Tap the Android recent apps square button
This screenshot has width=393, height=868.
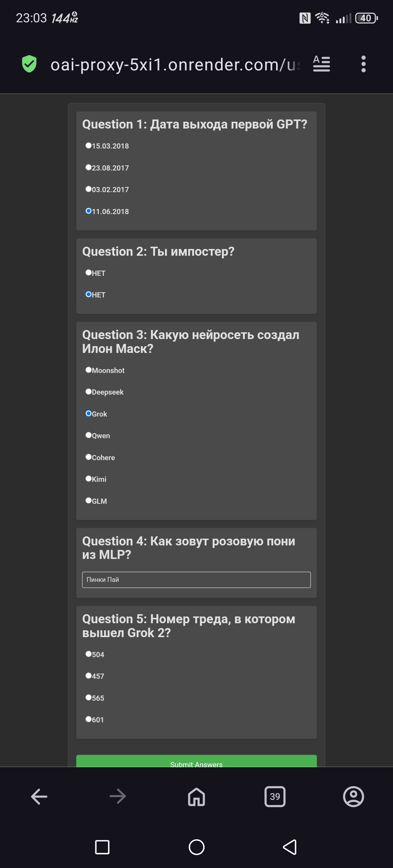[102, 847]
